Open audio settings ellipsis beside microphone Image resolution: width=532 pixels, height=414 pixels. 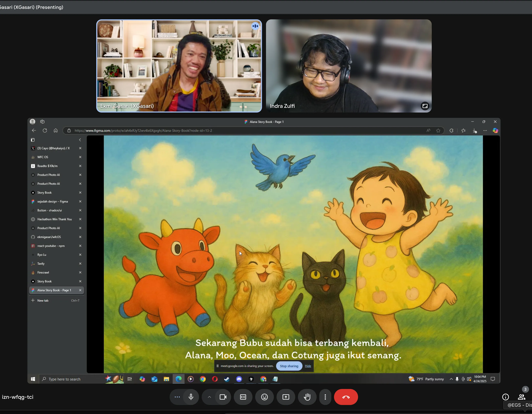coord(177,397)
